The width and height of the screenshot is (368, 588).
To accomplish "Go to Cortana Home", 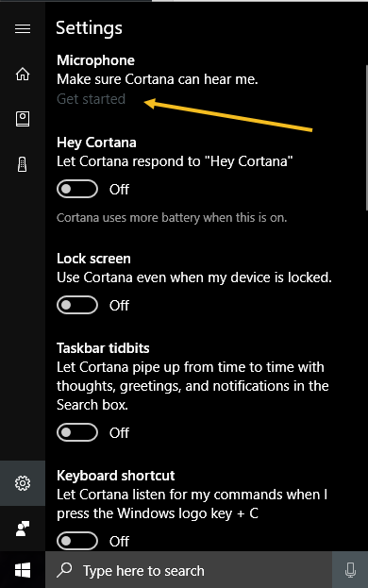I will pos(23,74).
